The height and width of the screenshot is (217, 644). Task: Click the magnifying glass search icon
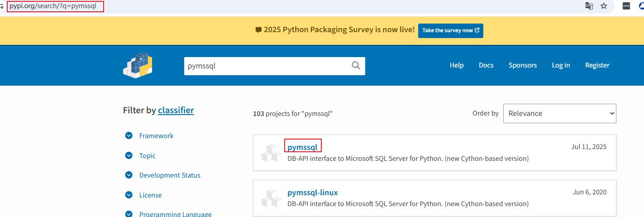[x=356, y=66]
